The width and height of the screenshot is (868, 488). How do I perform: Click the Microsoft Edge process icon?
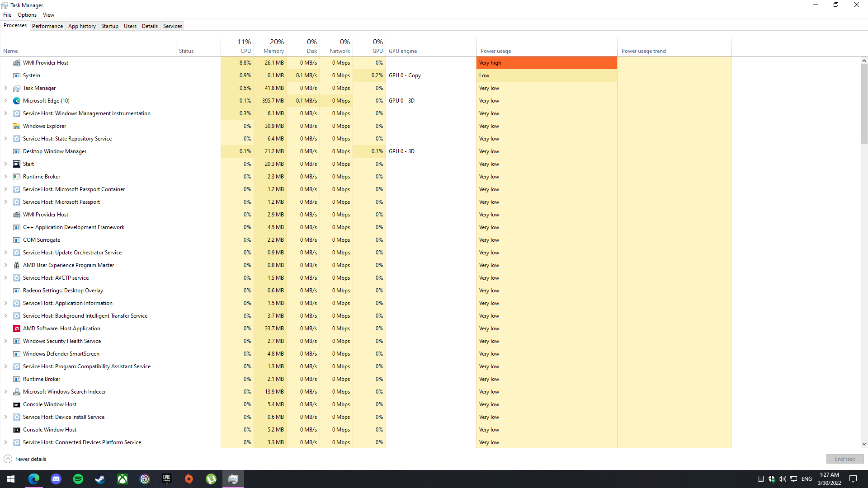click(x=17, y=101)
